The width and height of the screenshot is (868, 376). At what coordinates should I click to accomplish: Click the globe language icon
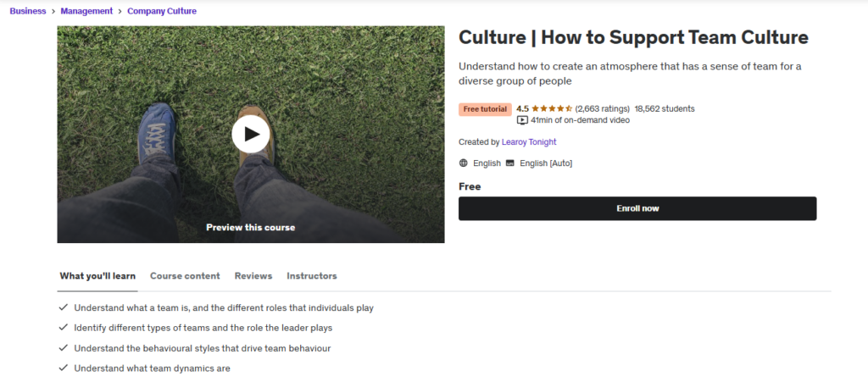point(464,163)
